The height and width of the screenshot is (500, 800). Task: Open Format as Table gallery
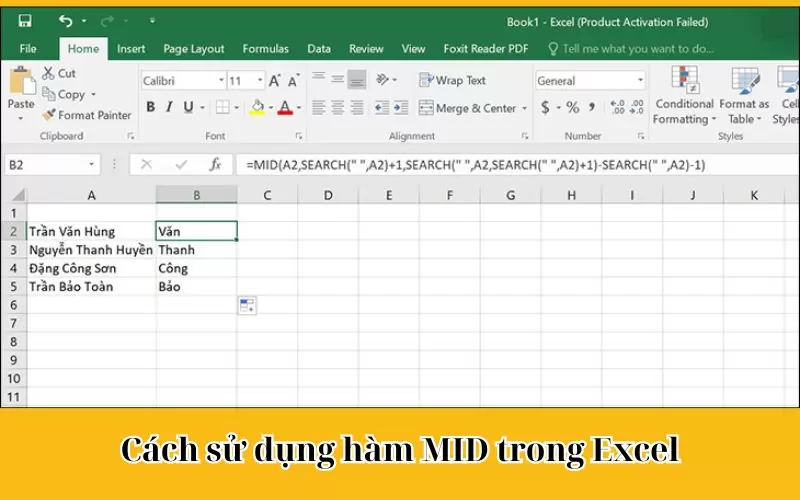pyautogui.click(x=744, y=96)
